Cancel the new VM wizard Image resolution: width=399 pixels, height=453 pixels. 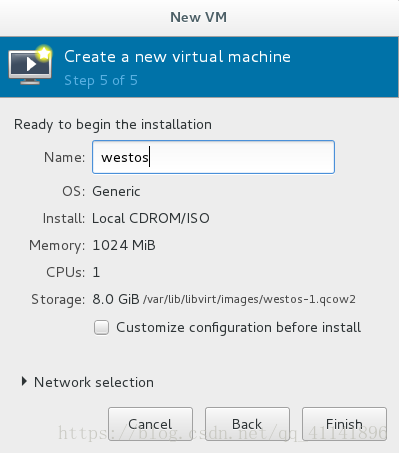pyautogui.click(x=150, y=424)
